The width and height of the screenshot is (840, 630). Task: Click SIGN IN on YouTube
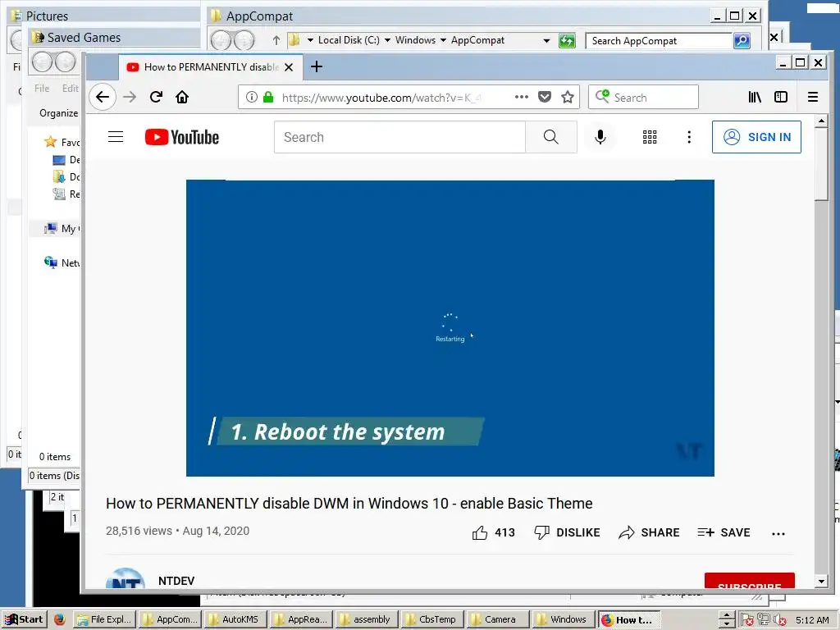tap(756, 137)
